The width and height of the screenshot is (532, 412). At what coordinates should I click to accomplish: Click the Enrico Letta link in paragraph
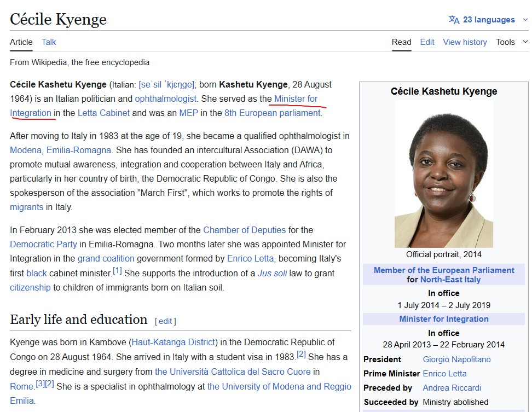pyautogui.click(x=250, y=258)
